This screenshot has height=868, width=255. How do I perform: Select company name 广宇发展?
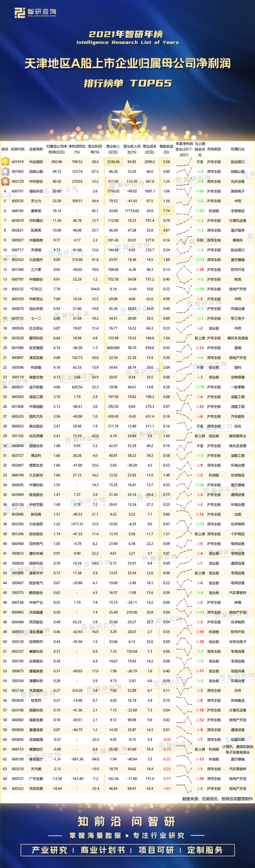pyautogui.click(x=36, y=779)
